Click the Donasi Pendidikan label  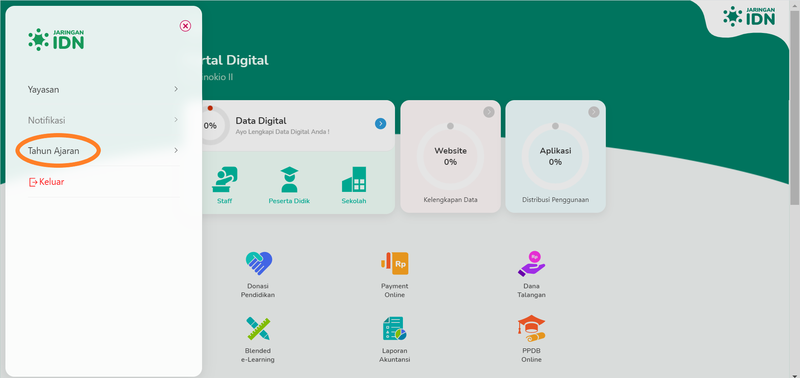[258, 290]
